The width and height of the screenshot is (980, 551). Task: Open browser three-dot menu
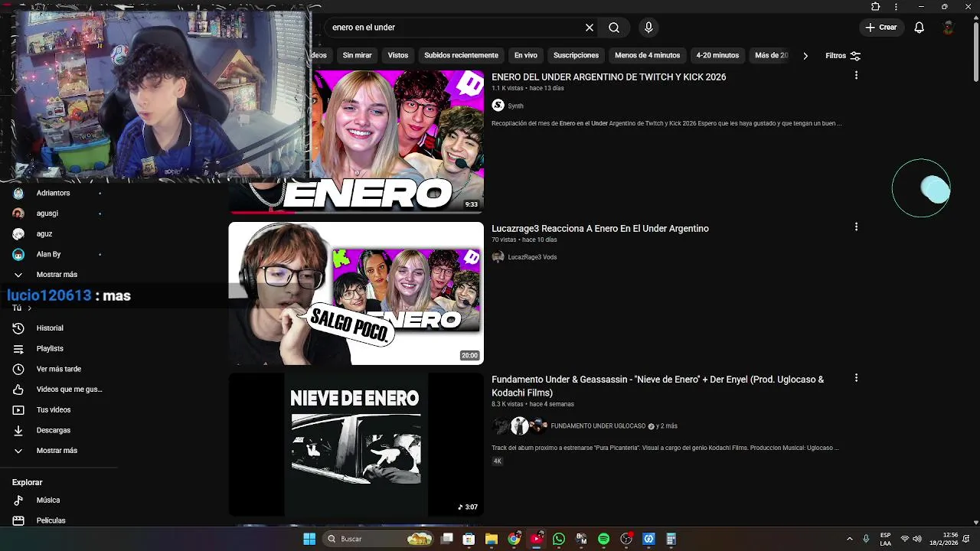[x=896, y=7]
